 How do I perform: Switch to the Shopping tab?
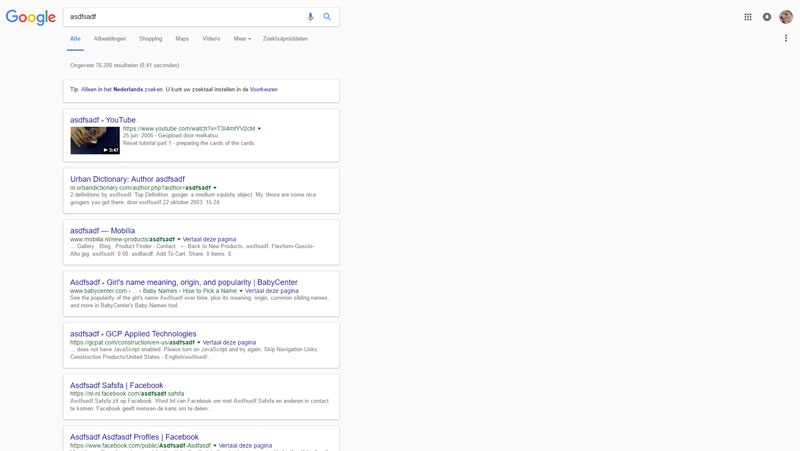click(x=151, y=39)
